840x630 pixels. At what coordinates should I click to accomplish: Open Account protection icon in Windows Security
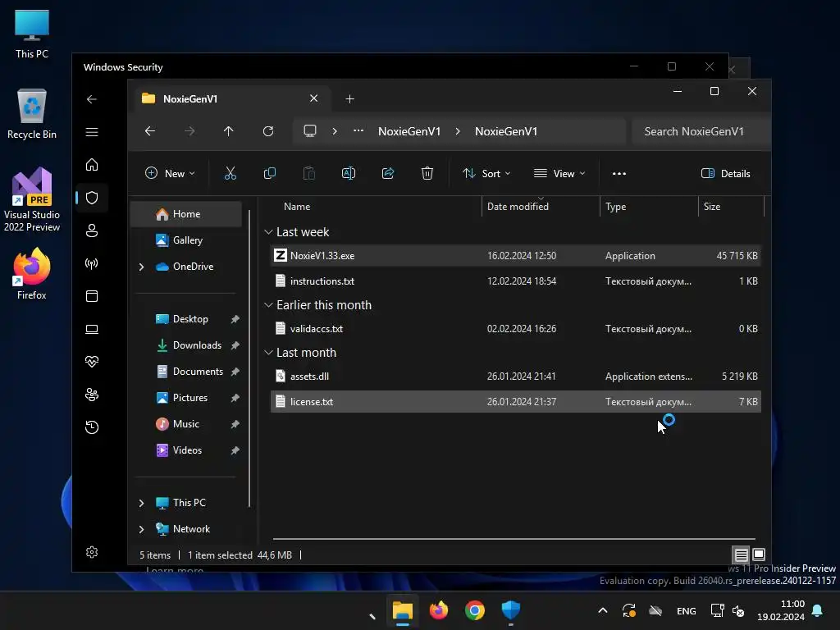click(92, 231)
